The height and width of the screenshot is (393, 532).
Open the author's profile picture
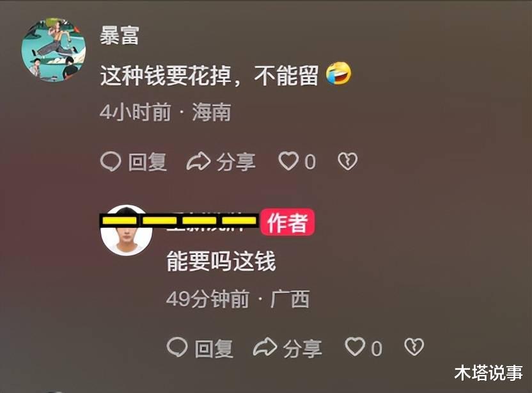coord(126,230)
